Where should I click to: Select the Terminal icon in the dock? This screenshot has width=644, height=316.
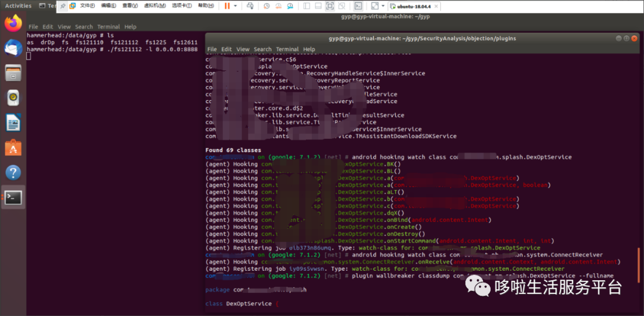coord(13,197)
